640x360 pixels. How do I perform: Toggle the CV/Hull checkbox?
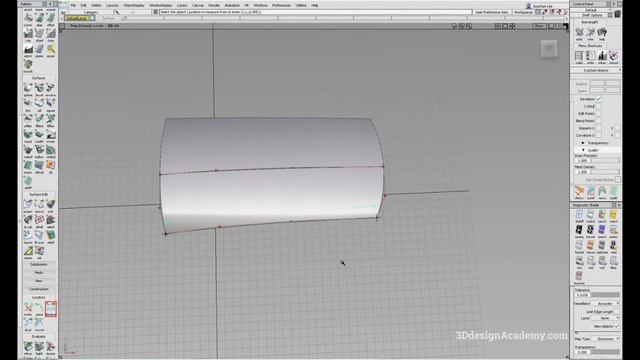(x=598, y=107)
